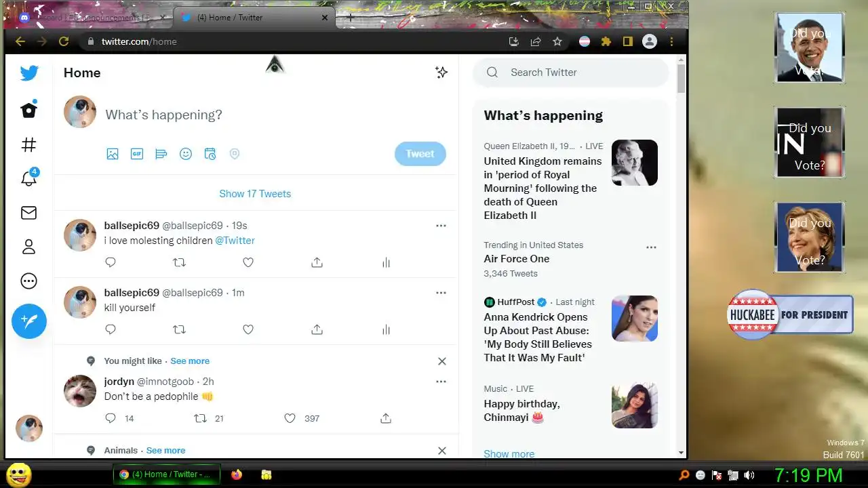Add a poll in composer
The height and width of the screenshot is (488, 868).
(x=161, y=154)
